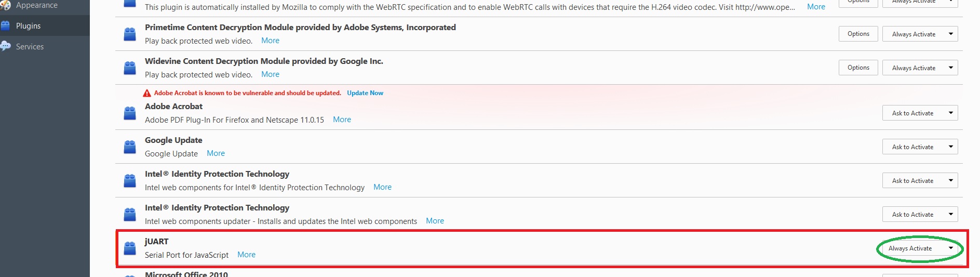Open the Services sidebar category
Screen dimensions: 980x277
[30, 46]
